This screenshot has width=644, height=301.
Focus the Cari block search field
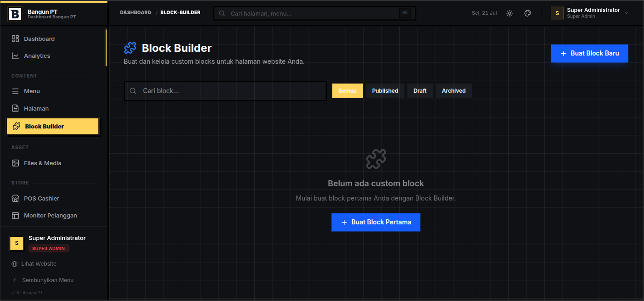(x=225, y=91)
